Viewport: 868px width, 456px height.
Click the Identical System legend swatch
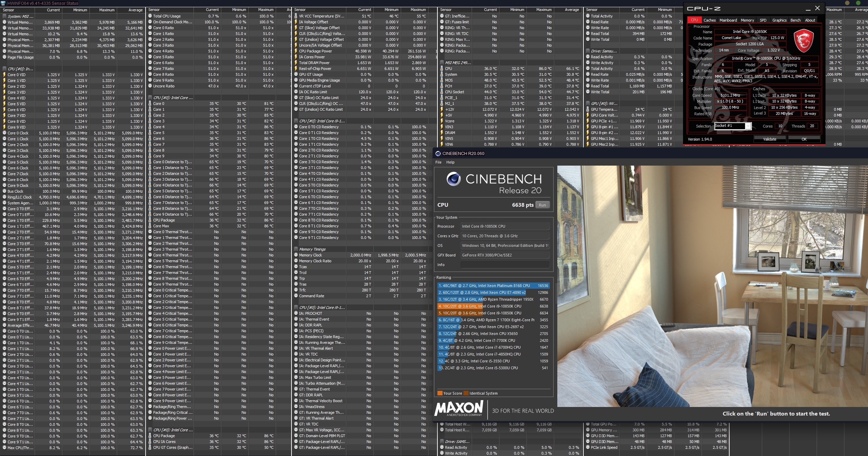[x=466, y=393]
